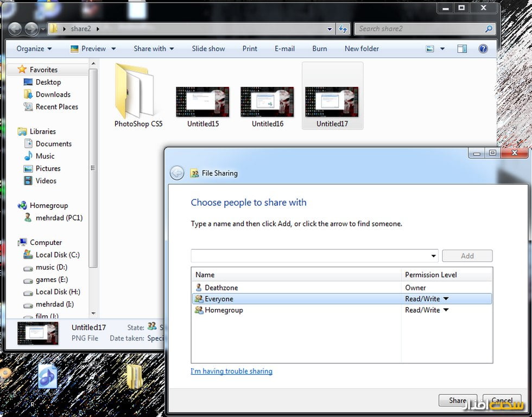Click the change view icon in toolbar
The height and width of the screenshot is (417, 532).
(430, 49)
